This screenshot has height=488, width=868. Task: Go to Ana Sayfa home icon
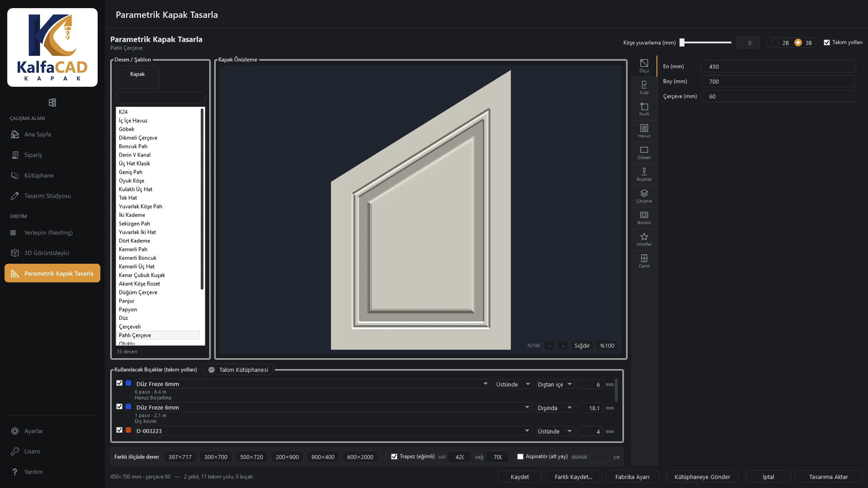click(15, 134)
